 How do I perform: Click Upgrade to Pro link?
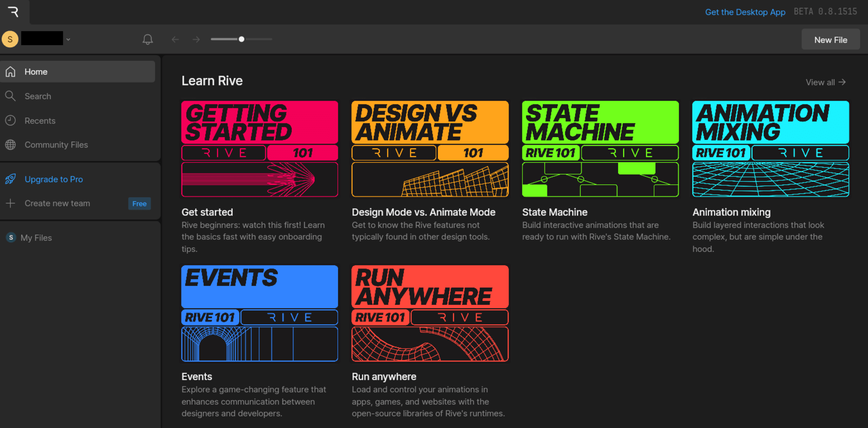(54, 179)
